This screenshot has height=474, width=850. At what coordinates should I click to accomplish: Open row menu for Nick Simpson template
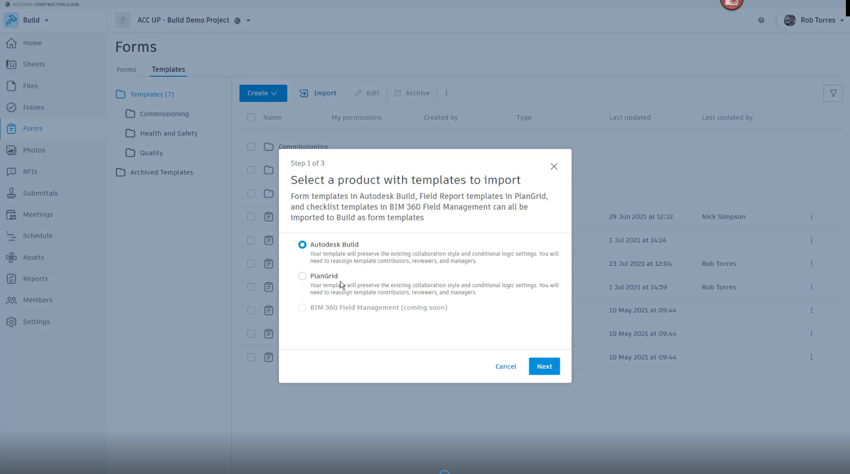coord(812,216)
